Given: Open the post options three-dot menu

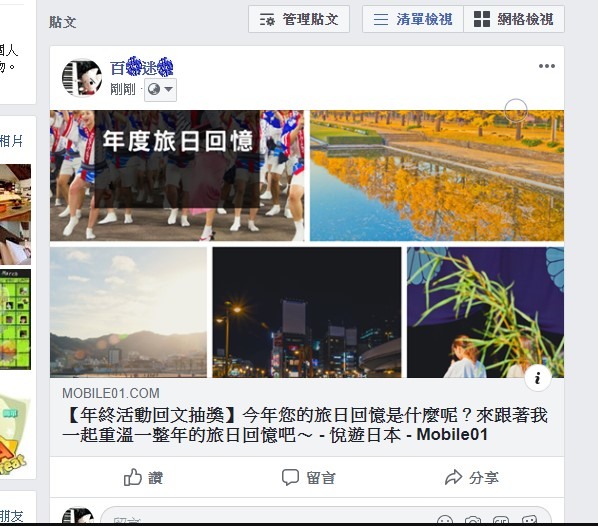Looking at the screenshot, I should pyautogui.click(x=547, y=66).
